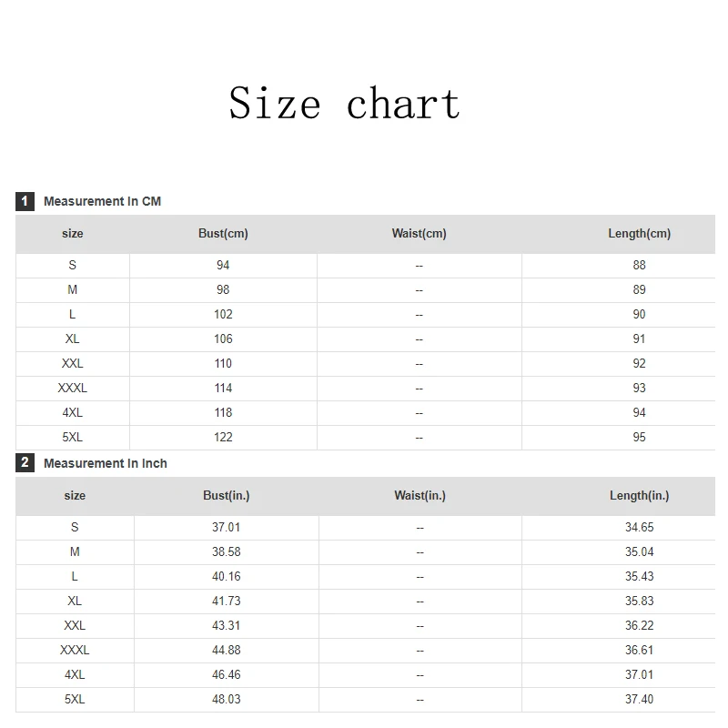This screenshot has width=728, height=728.
Task: Select bust value 44.88 for XXXL
Action: tap(226, 650)
